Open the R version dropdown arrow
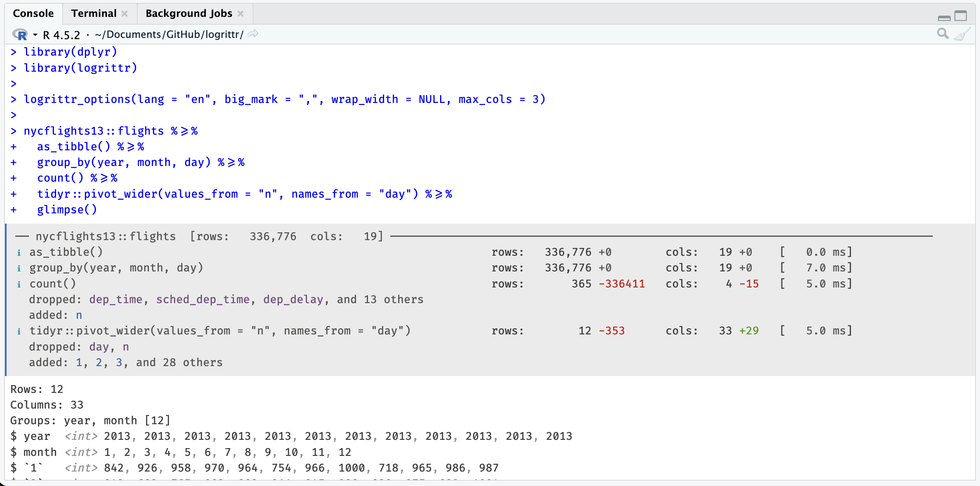This screenshot has height=486, width=980. tap(35, 35)
